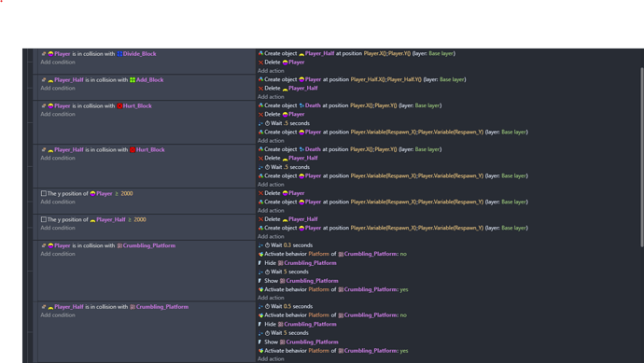Select 'The y position of Player_Half ≥ 2000' condition

[x=93, y=219]
